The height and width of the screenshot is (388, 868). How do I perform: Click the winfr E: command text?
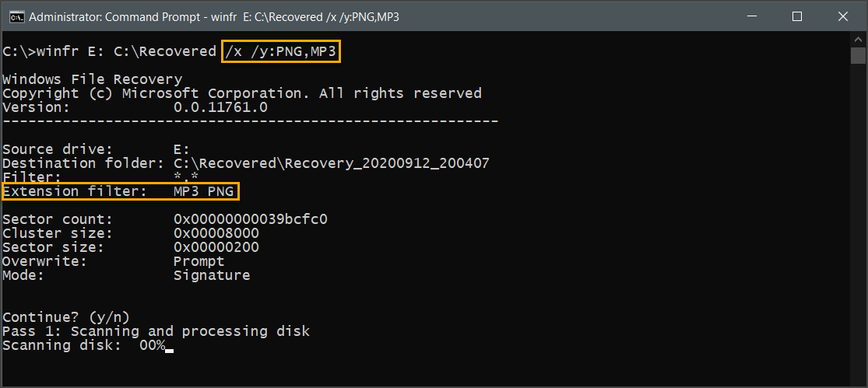[x=72, y=52]
